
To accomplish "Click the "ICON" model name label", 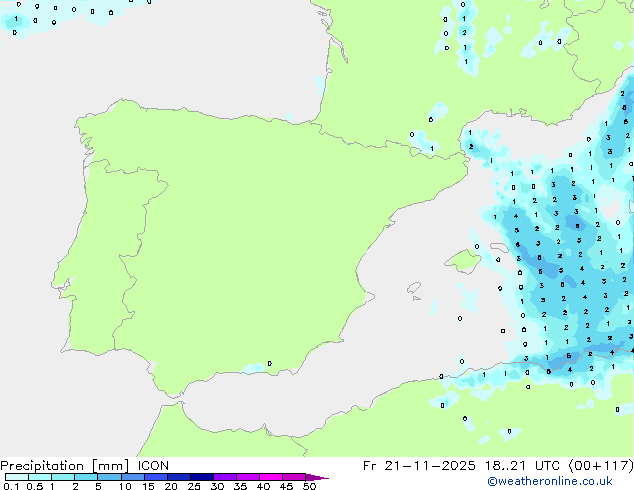I will [153, 466].
